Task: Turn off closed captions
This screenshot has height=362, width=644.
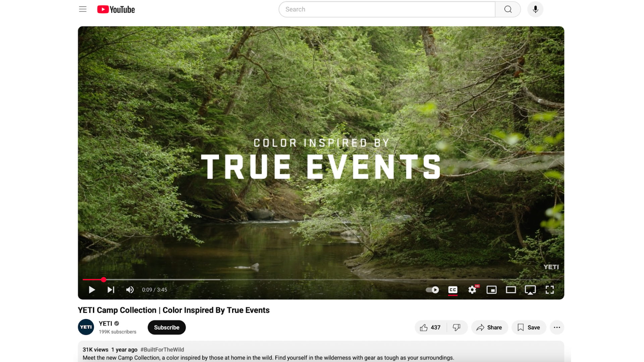Action: 453,290
